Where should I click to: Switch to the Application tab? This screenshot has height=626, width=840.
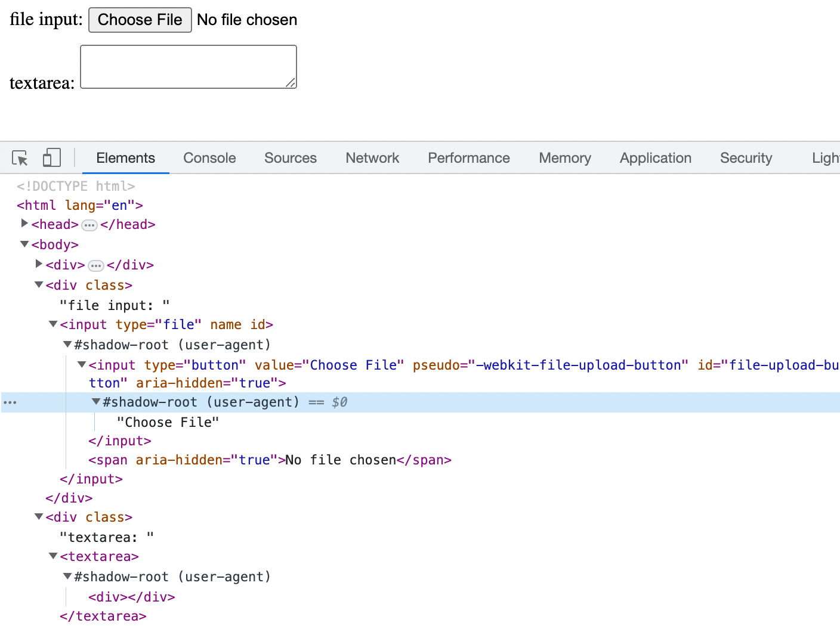tap(656, 158)
